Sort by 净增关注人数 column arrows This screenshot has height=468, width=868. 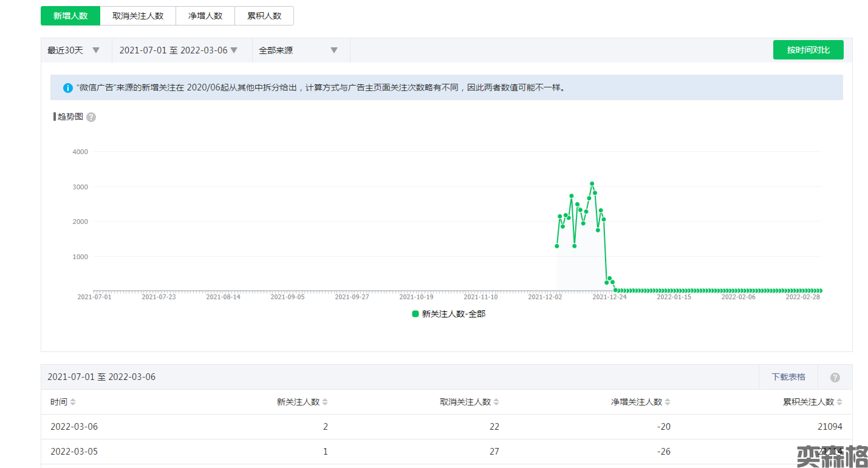pos(668,402)
